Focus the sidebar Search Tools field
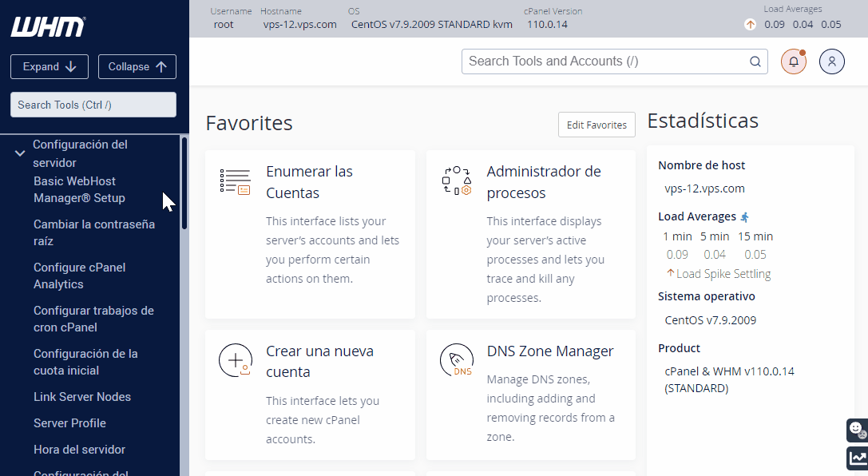 [93, 105]
